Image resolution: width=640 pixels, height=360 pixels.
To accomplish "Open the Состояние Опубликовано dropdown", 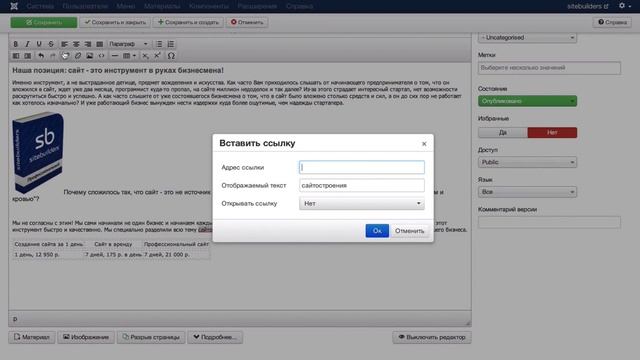I will 527,101.
